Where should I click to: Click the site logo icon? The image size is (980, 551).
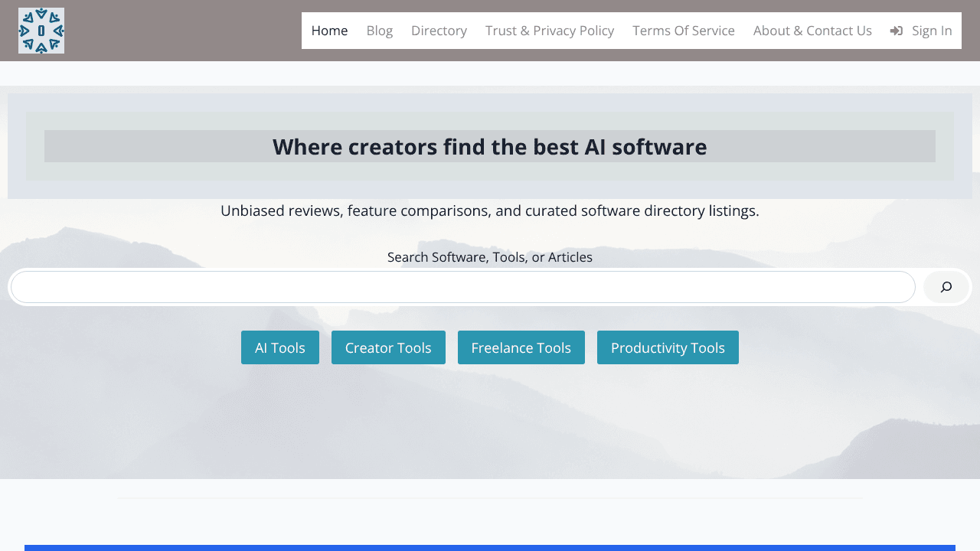coord(41,31)
